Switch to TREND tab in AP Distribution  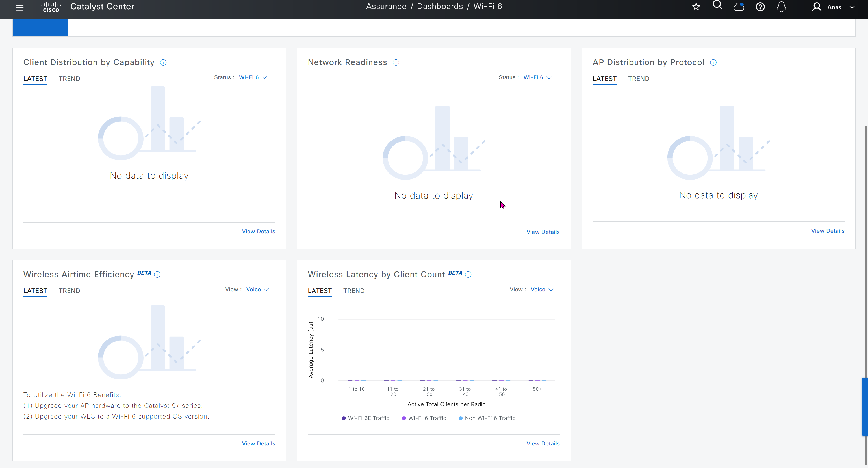(639, 79)
